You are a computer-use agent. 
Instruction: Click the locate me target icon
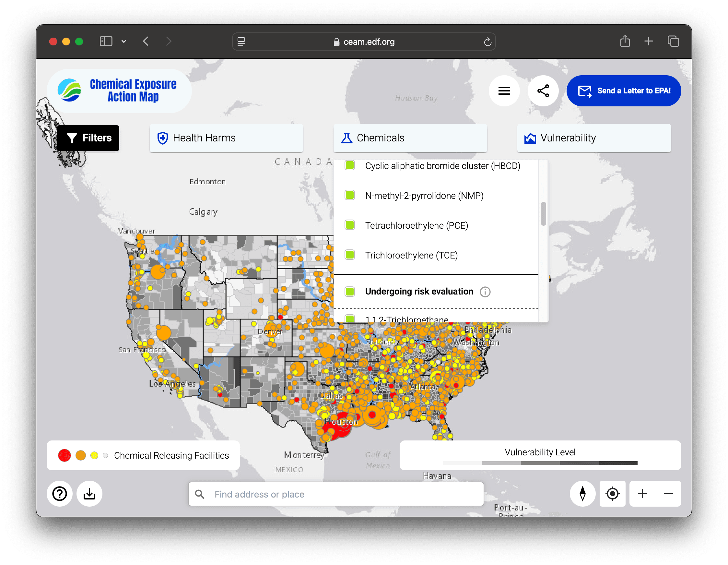click(612, 493)
